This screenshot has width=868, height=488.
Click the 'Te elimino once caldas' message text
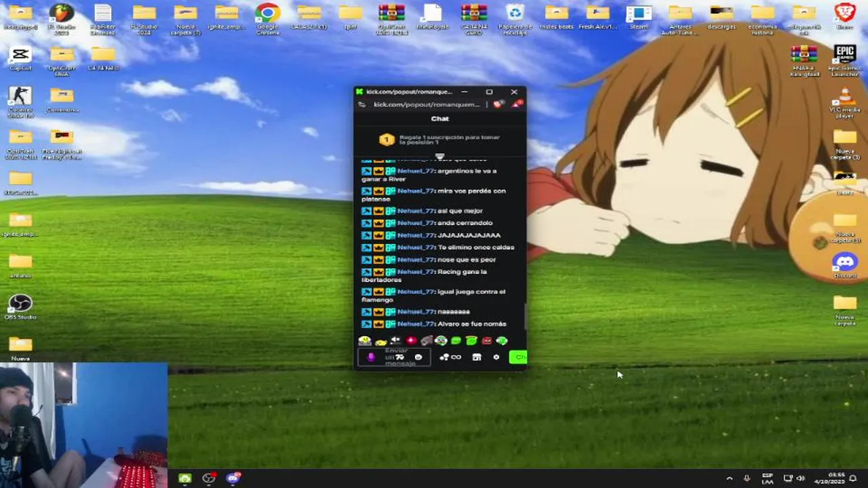[x=476, y=247]
